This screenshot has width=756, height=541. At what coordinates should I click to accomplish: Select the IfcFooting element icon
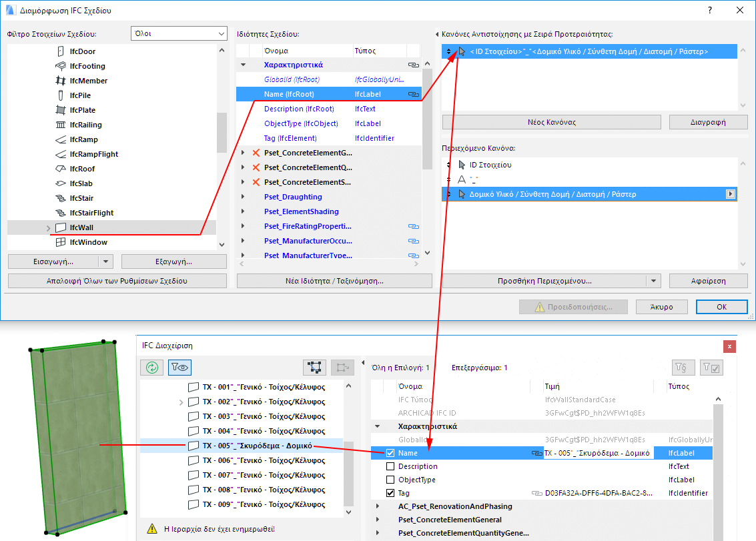point(61,66)
